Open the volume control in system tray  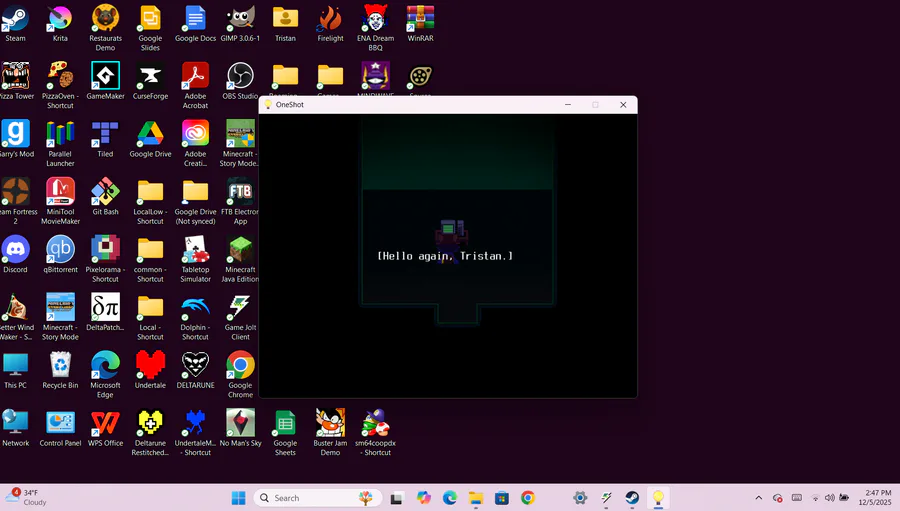coord(829,498)
